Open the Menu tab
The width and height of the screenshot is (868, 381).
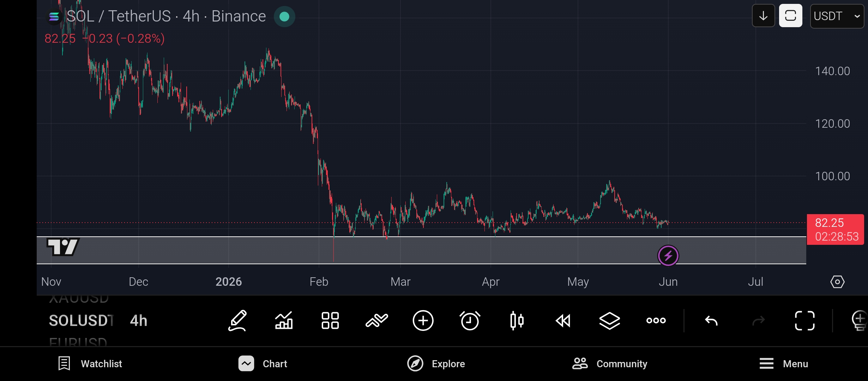784,364
